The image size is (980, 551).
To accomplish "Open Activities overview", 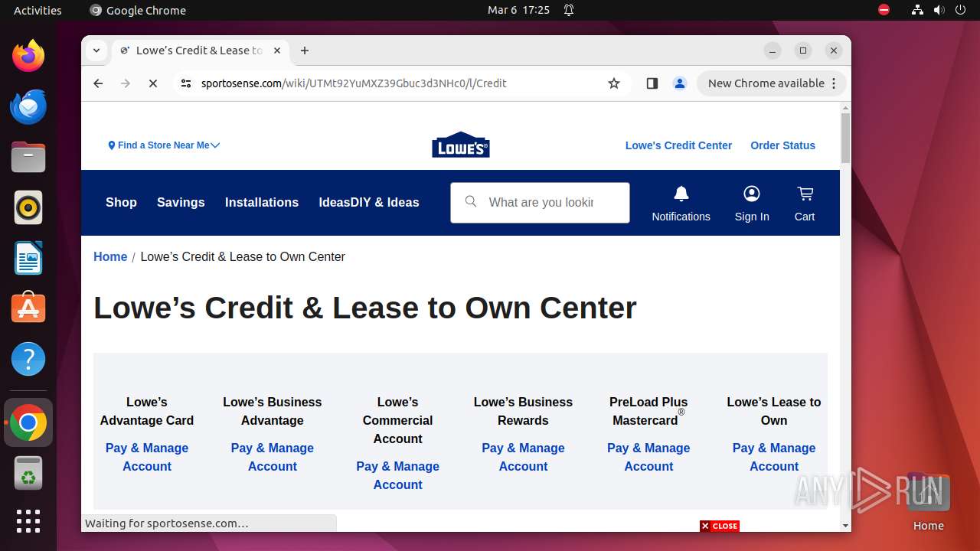I will point(38,10).
